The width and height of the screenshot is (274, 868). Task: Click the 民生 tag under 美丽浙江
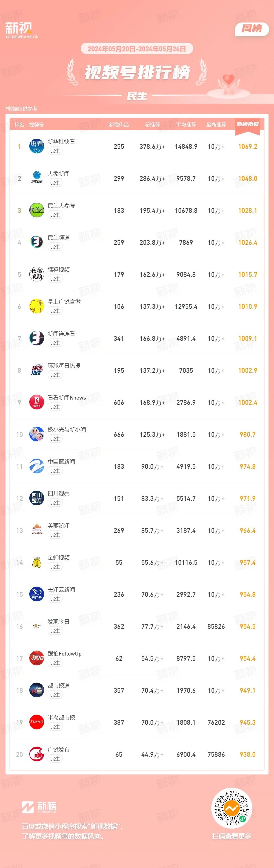pos(55,535)
